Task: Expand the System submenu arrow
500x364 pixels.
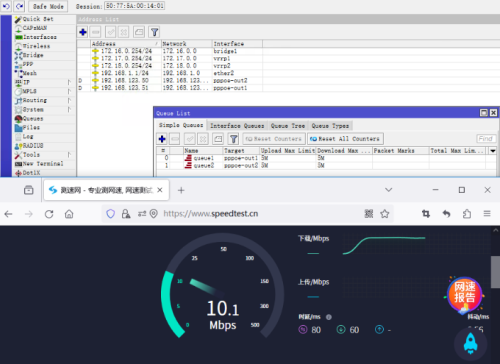Action: click(69, 109)
